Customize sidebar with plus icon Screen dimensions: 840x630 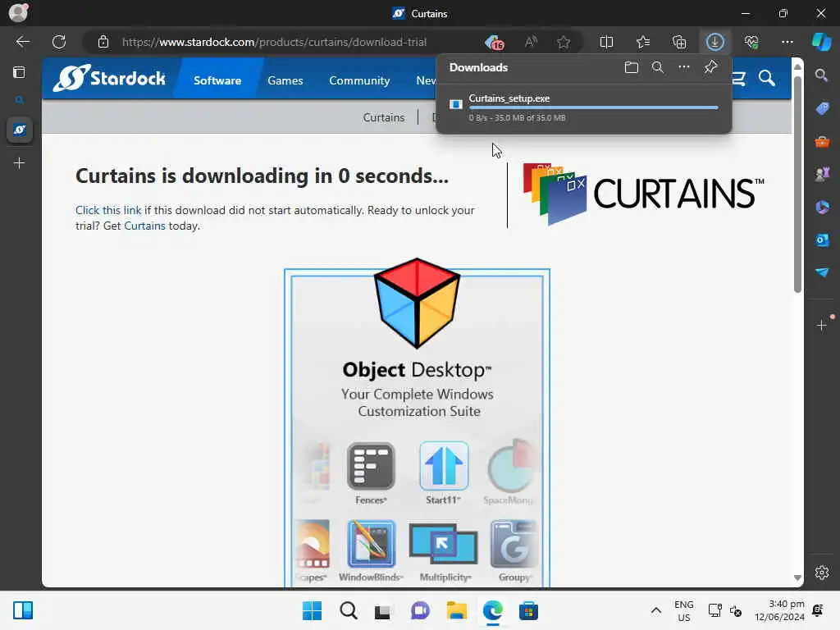click(822, 325)
